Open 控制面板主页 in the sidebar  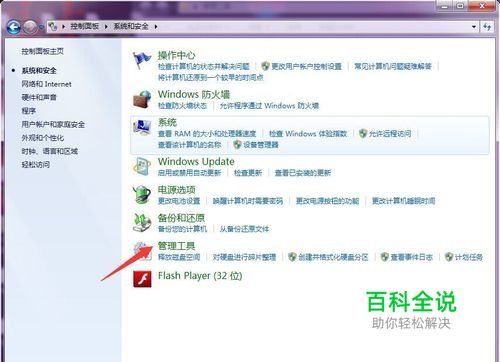tap(43, 51)
